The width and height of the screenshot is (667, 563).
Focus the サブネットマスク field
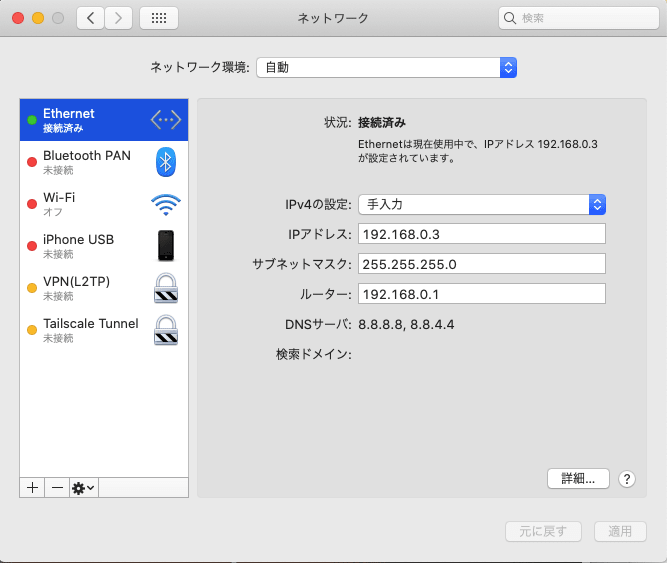tap(482, 264)
